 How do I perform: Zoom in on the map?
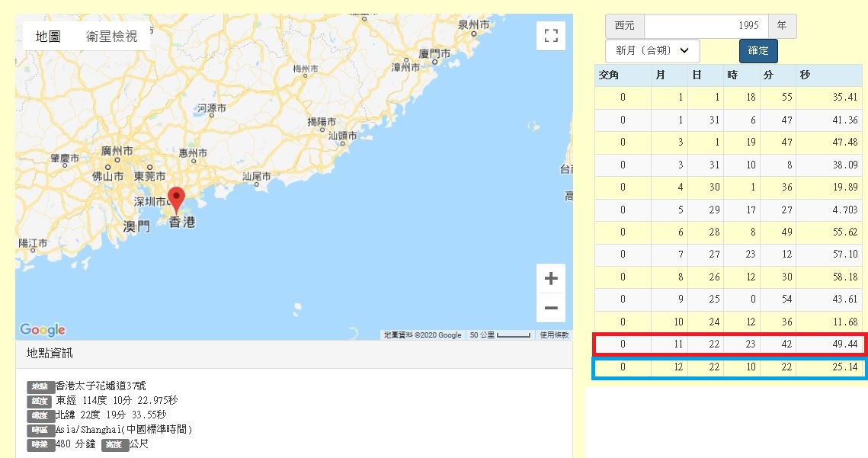pos(550,278)
